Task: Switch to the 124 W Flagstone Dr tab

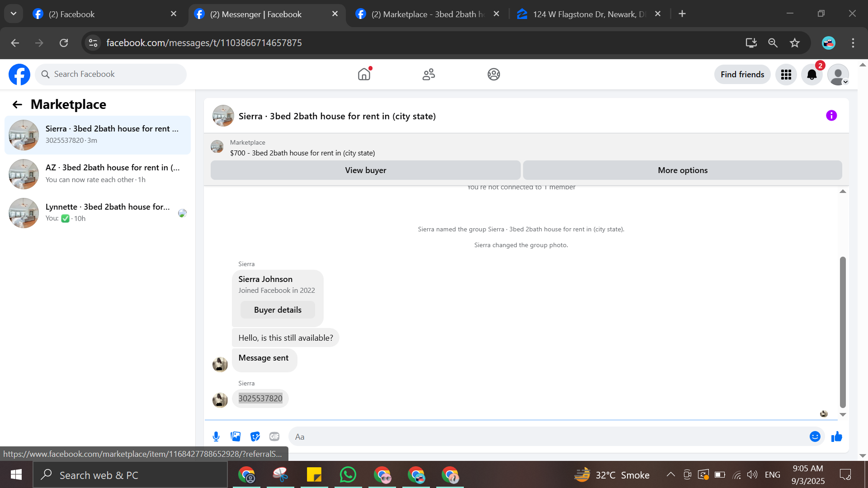Action: pyautogui.click(x=589, y=14)
